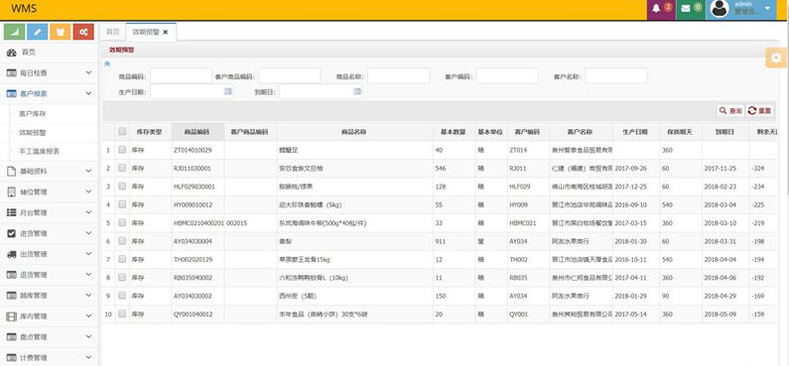
Task: Click the 出货管理 truck sidebar icon
Action: click(11, 254)
